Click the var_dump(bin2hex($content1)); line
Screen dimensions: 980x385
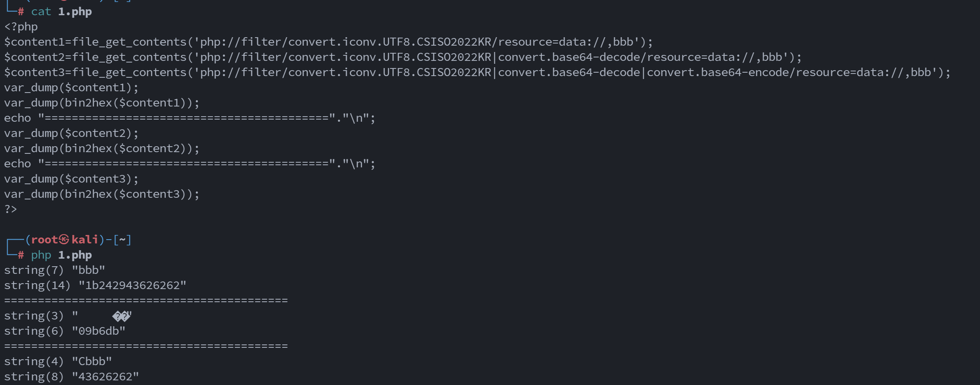pyautogui.click(x=102, y=103)
